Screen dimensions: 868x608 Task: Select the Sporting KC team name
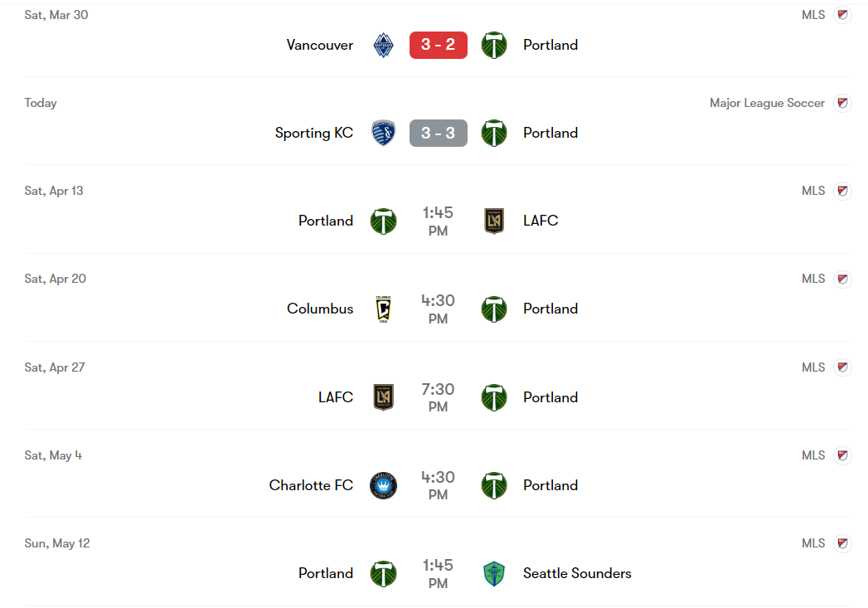[x=314, y=133]
